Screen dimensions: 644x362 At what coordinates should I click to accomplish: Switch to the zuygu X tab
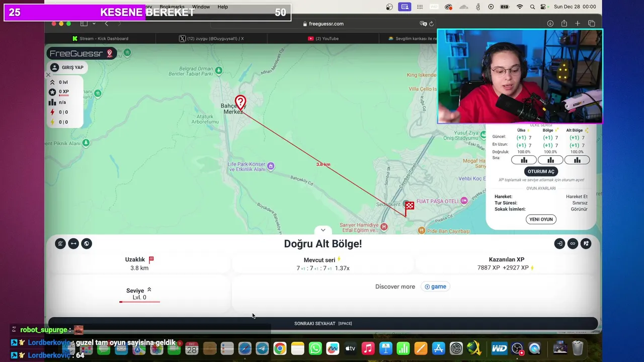coord(211,38)
